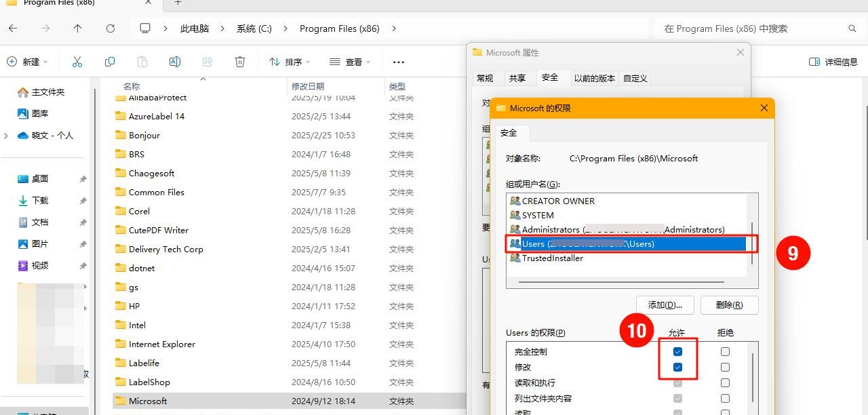Click the Delete trash icon in the toolbar
Screen dimensions: 868x415
click(x=239, y=62)
